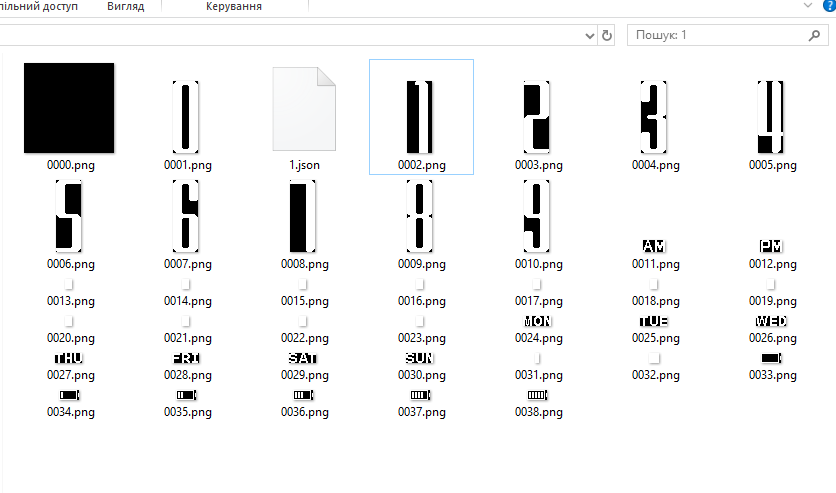
Task: Select the SAT image 0029.png
Action: pyautogui.click(x=302, y=358)
